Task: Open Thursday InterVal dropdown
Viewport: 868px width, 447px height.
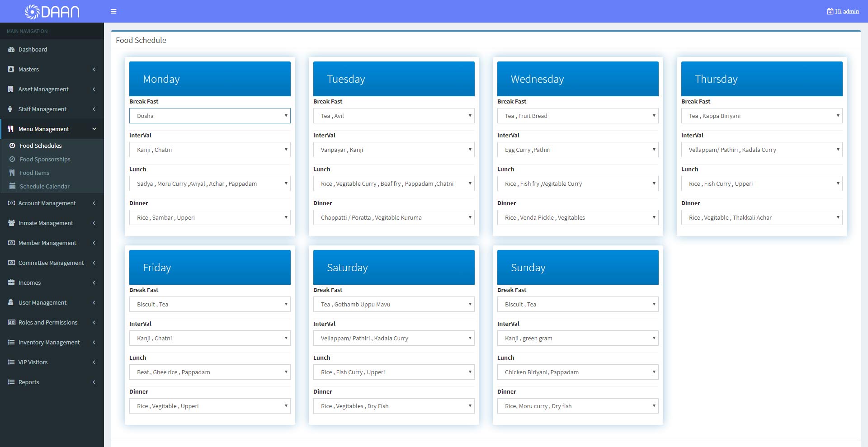Action: (x=762, y=150)
